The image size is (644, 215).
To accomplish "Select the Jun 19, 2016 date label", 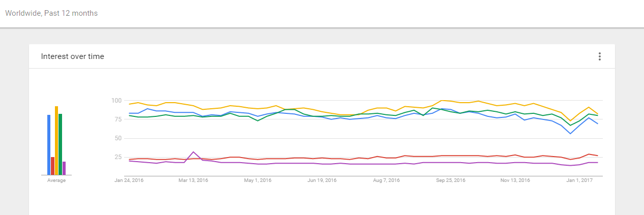I will pos(323,180).
